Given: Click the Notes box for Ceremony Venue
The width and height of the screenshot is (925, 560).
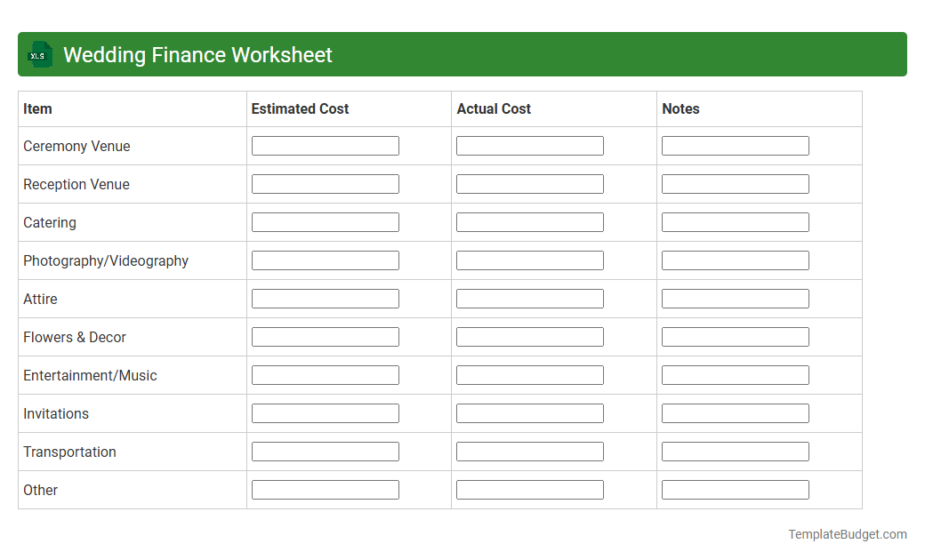Looking at the screenshot, I should (x=735, y=145).
